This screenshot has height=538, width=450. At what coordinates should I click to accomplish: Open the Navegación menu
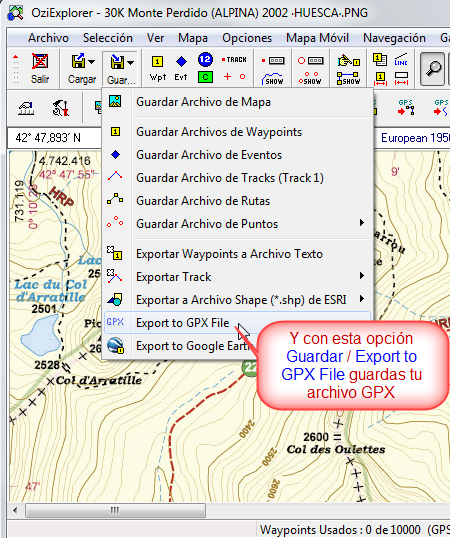pos(394,38)
